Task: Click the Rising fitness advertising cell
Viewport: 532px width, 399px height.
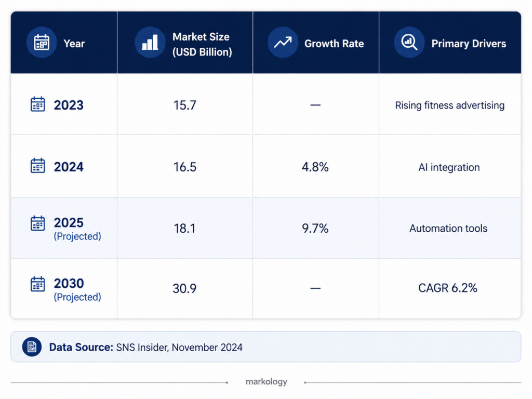Action: [449, 105]
